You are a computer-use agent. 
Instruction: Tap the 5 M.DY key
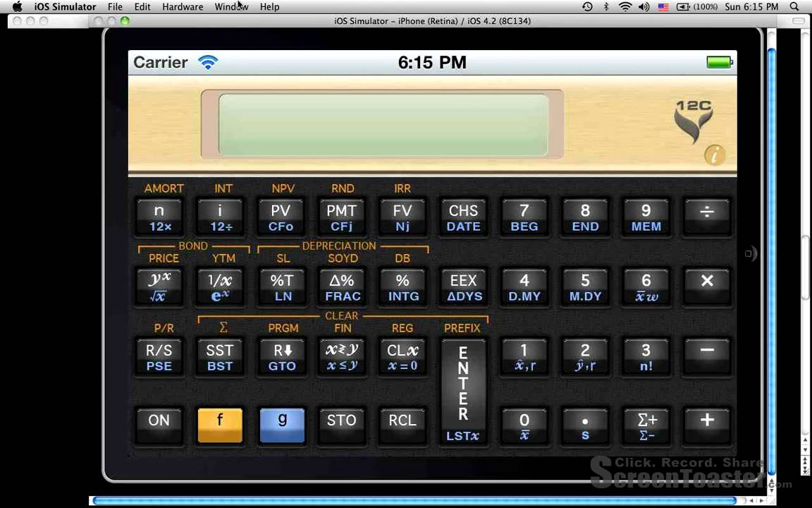tap(585, 287)
